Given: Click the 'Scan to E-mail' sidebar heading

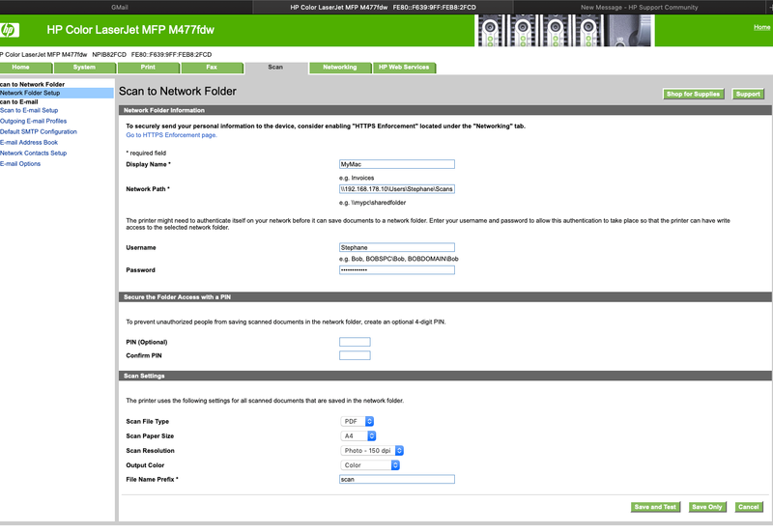Looking at the screenshot, I should (x=19, y=102).
